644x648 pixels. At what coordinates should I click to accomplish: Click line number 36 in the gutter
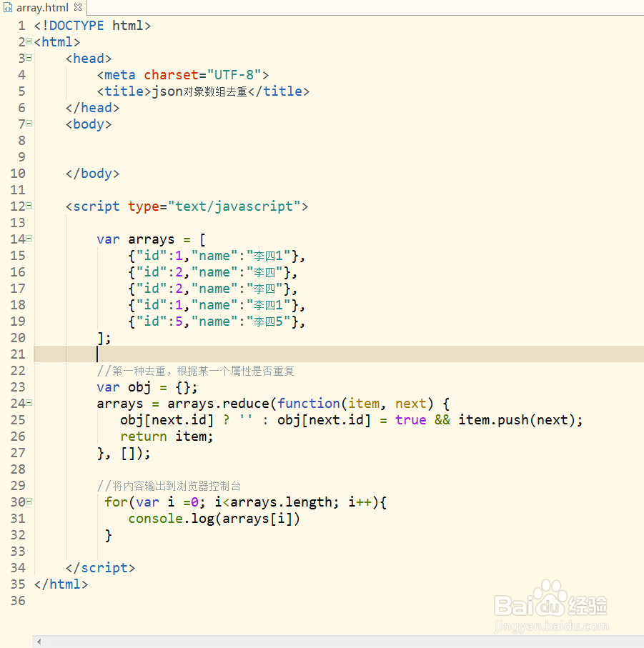[x=18, y=600]
